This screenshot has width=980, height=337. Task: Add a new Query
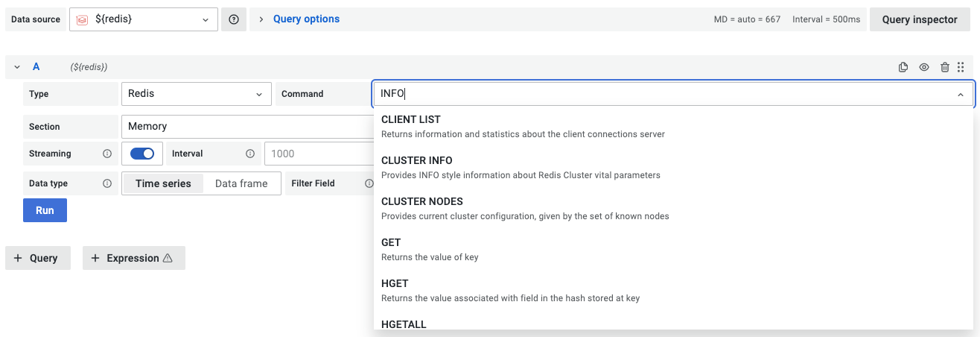click(x=38, y=258)
